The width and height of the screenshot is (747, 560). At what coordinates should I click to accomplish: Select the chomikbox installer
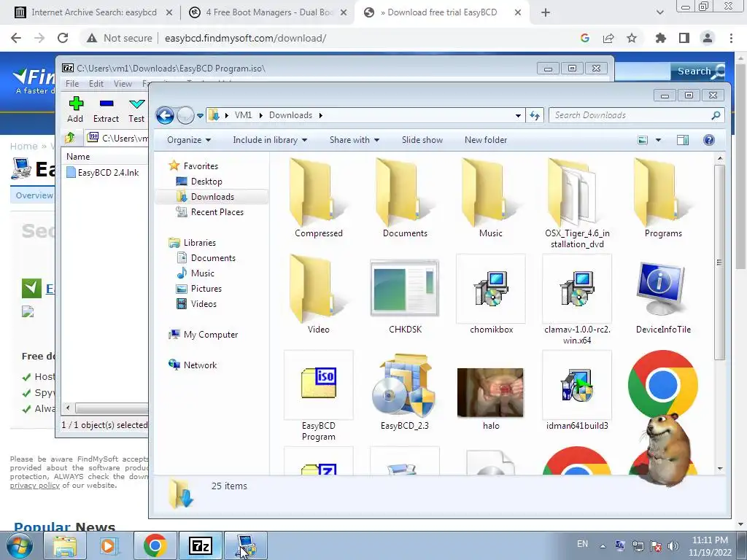(491, 294)
